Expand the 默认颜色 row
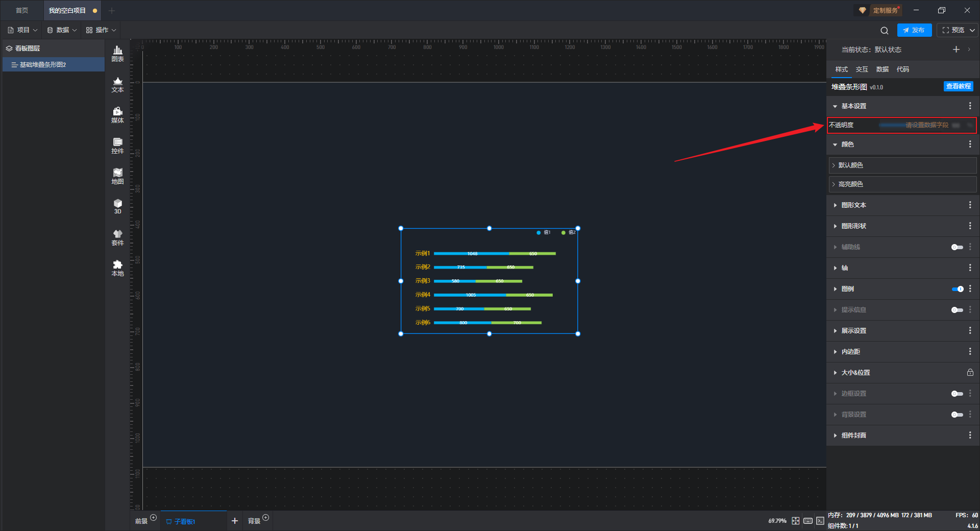This screenshot has width=980, height=531. (x=902, y=165)
